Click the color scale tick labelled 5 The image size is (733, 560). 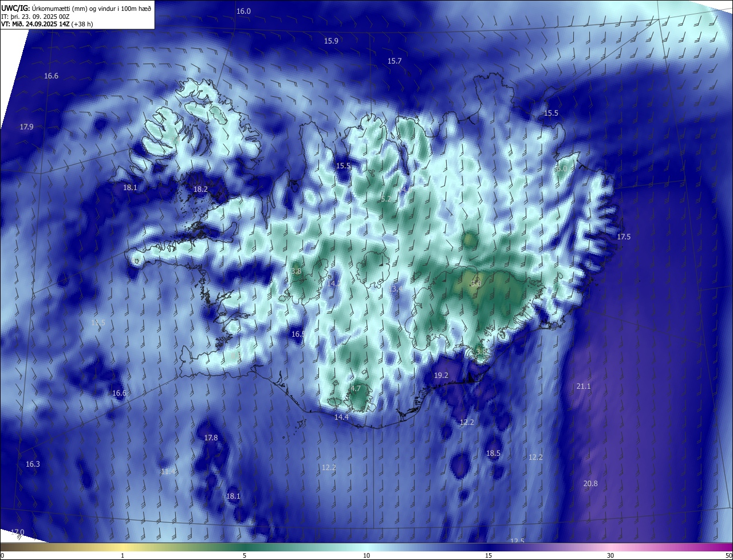245,555
